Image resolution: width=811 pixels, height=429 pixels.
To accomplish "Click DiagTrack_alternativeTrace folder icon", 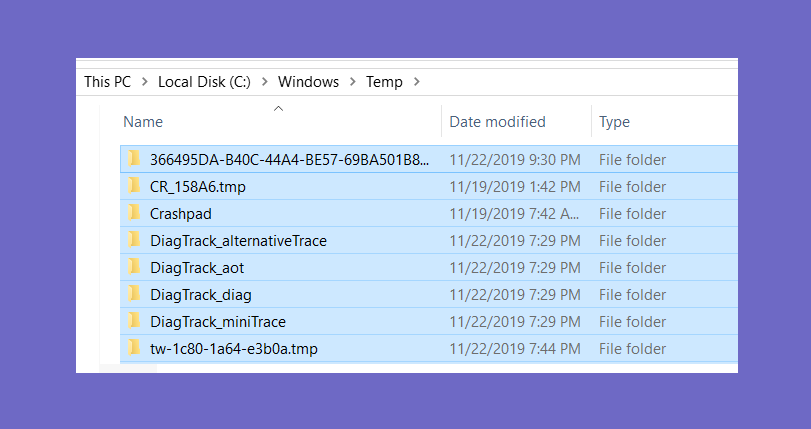I will [x=134, y=239].
